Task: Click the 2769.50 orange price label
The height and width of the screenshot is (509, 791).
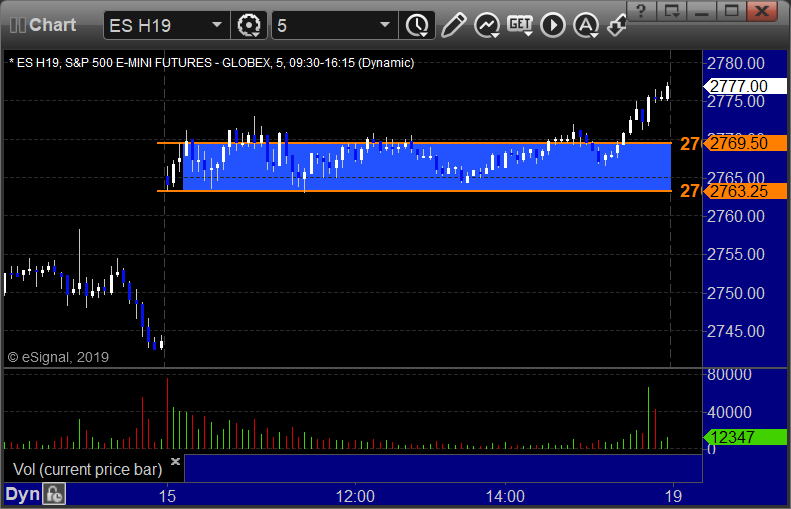Action: (x=738, y=144)
